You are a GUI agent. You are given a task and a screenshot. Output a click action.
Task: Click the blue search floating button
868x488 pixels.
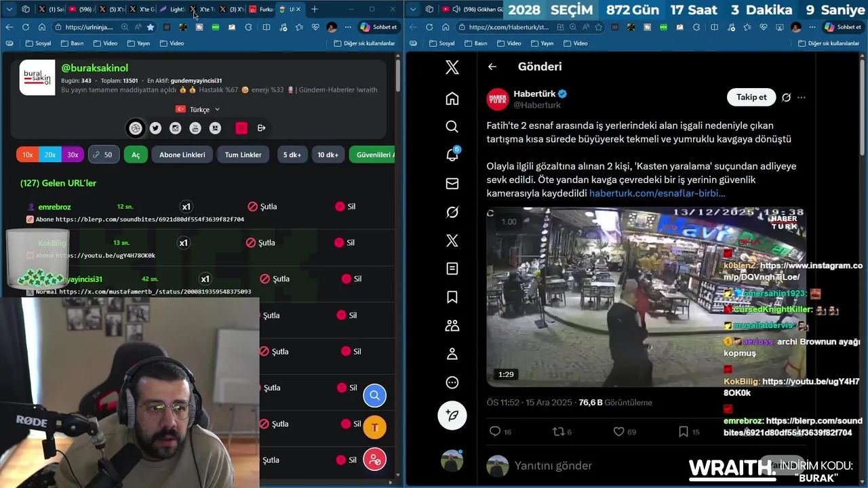[x=374, y=395]
